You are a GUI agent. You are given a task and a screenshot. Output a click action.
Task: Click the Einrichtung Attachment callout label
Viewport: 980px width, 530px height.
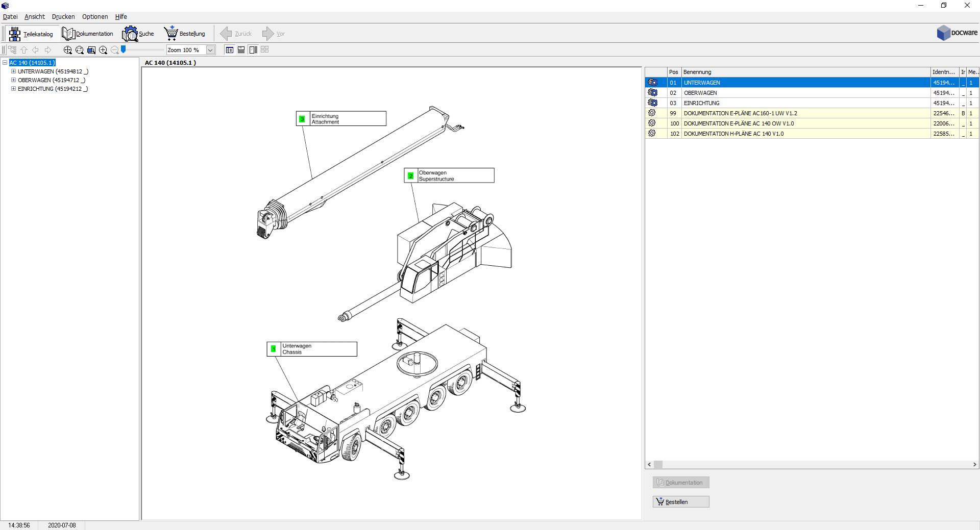pyautogui.click(x=341, y=118)
